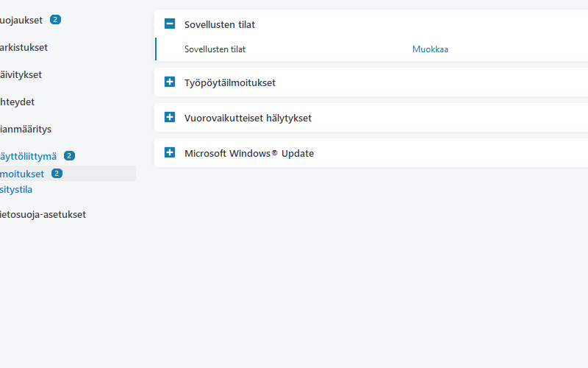The image size is (588, 368).
Task: Select Päivitykset in the left menu
Action: pos(21,74)
